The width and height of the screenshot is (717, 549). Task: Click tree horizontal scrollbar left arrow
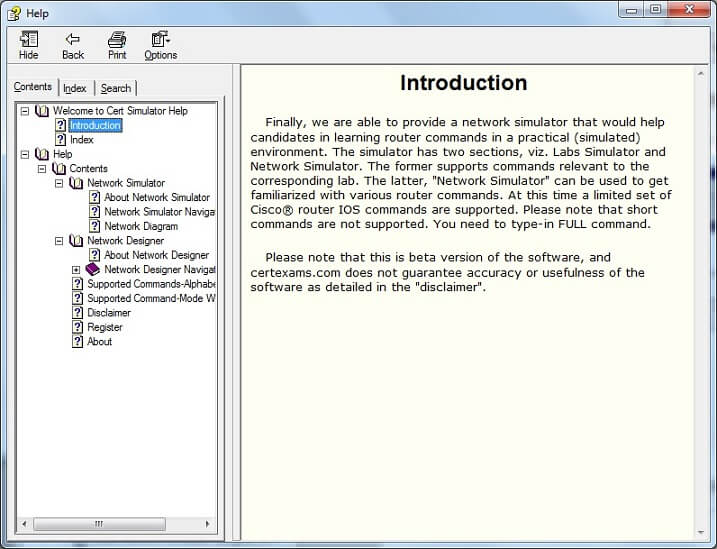[x=24, y=524]
